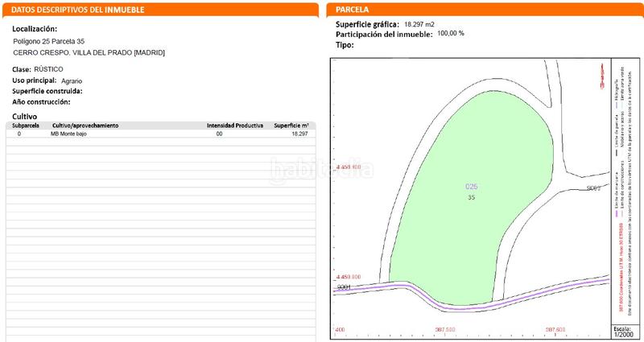
Task: Click parcel number 35 label on map
Action: [x=472, y=197]
